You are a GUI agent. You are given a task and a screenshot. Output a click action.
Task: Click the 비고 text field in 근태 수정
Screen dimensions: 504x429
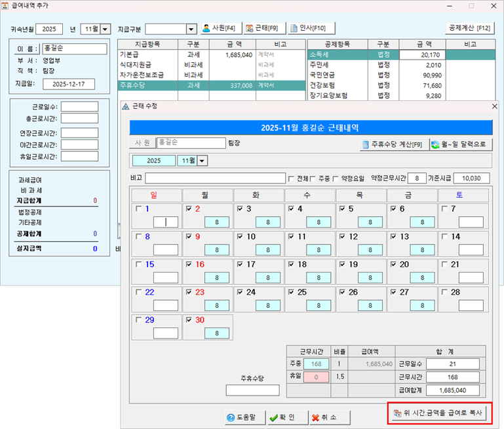tap(216, 178)
